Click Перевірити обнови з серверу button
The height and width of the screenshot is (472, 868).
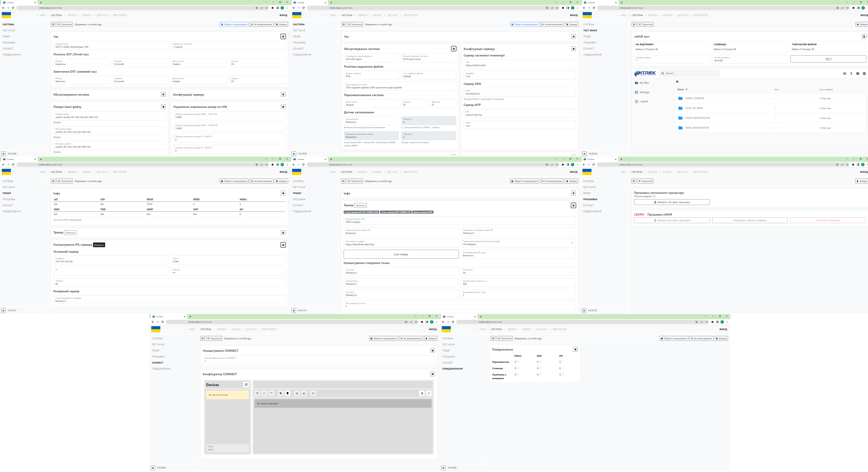pos(750,220)
